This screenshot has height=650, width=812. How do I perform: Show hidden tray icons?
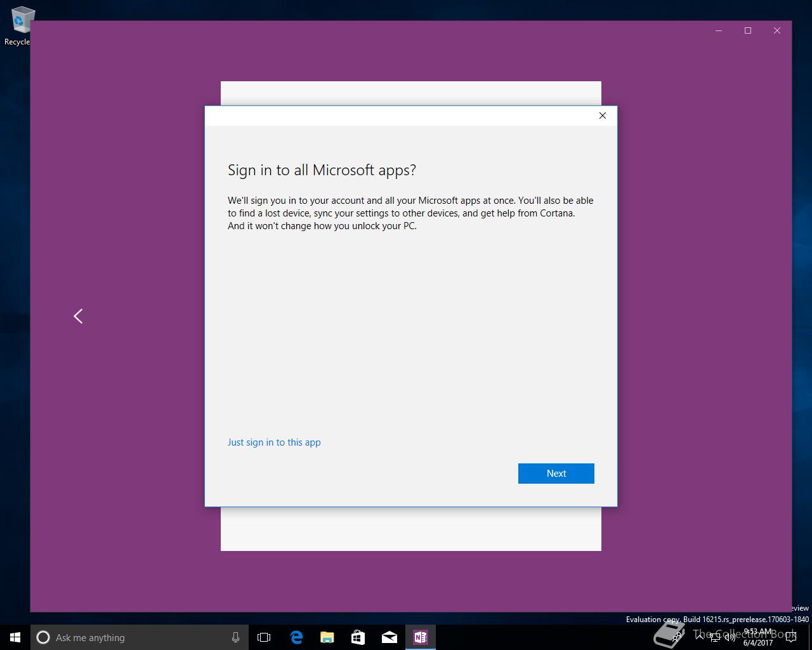(700, 637)
